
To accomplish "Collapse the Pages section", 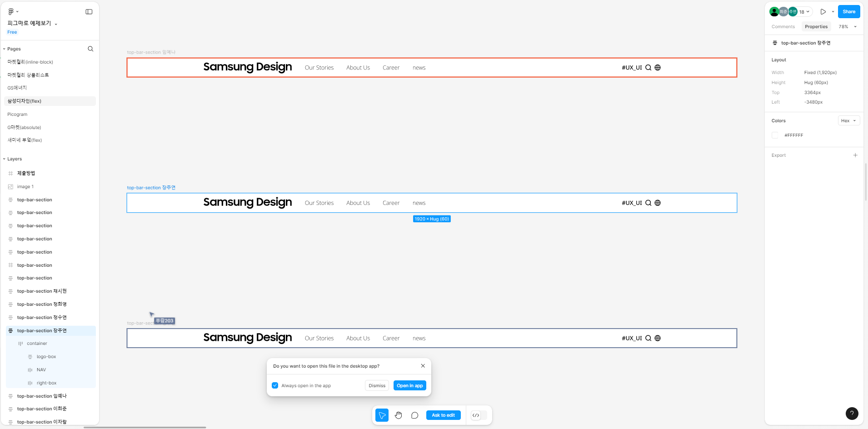I will click(4, 49).
